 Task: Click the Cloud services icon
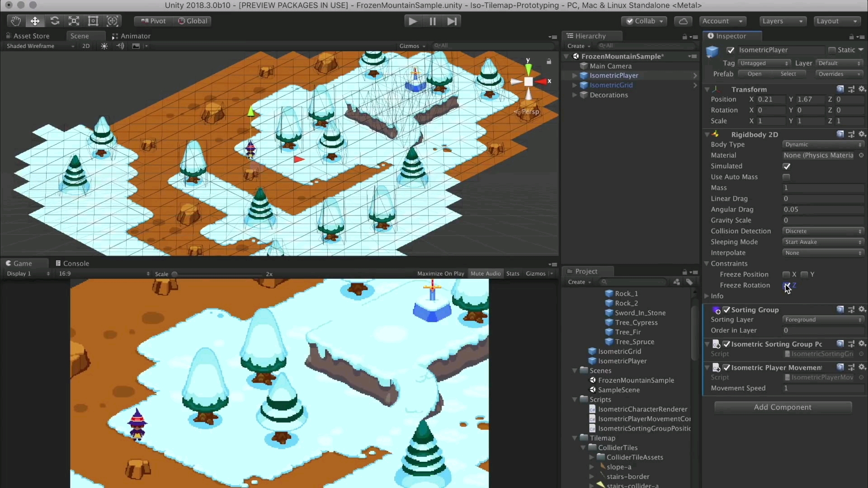point(683,21)
